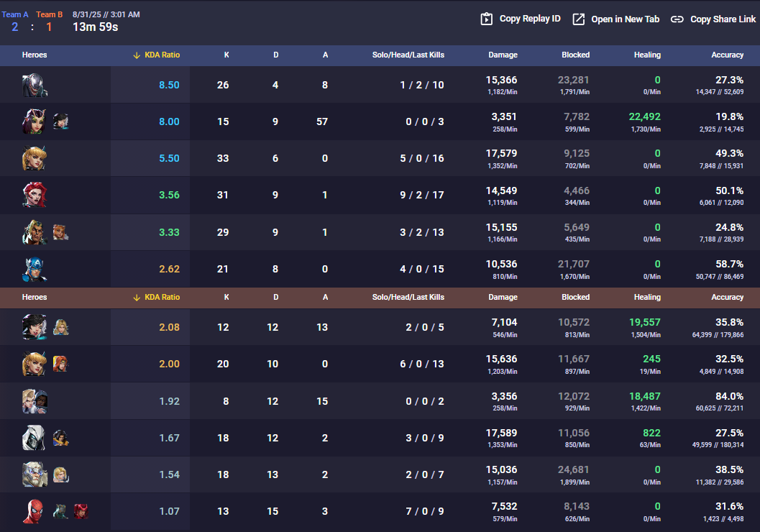The width and height of the screenshot is (760, 532).
Task: Click small secondary hero icon in 3.33 row
Action: pyautogui.click(x=60, y=232)
